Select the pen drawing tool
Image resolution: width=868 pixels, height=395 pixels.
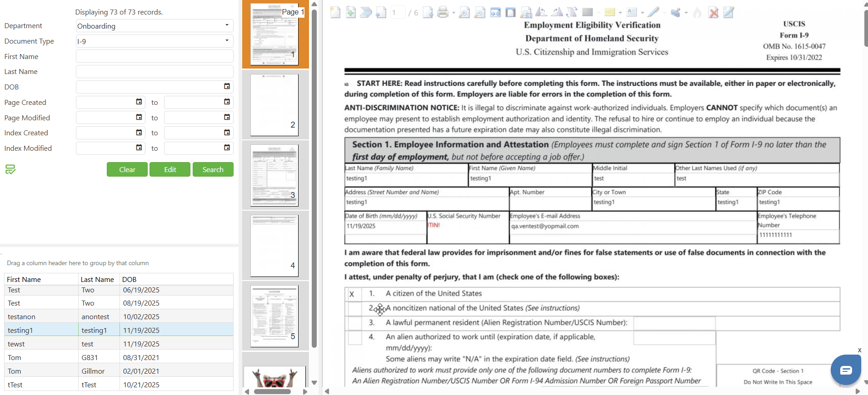click(653, 12)
